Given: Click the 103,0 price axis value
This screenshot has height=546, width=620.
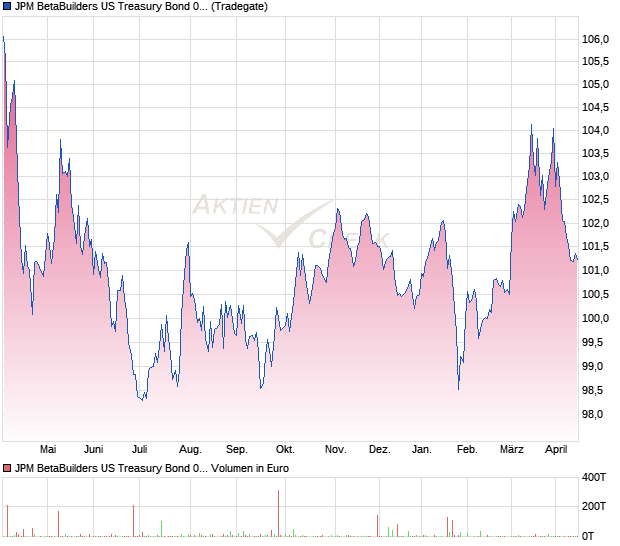Looking at the screenshot, I should coord(595,176).
